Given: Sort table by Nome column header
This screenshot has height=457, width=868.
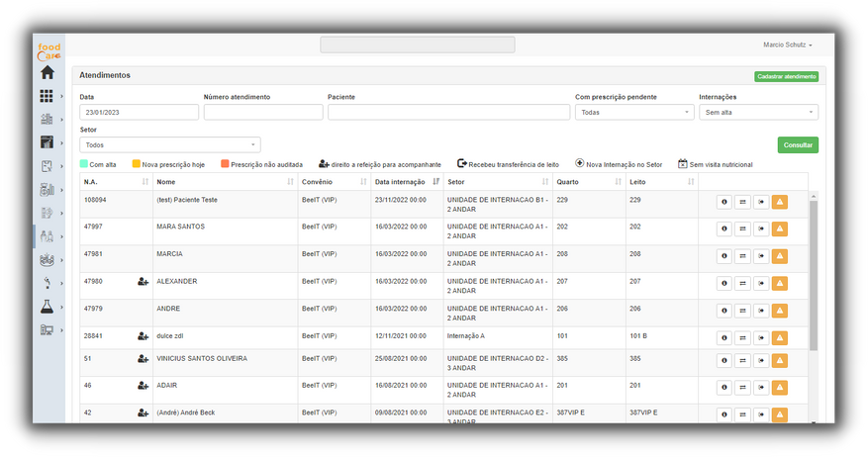Looking at the screenshot, I should (x=223, y=182).
